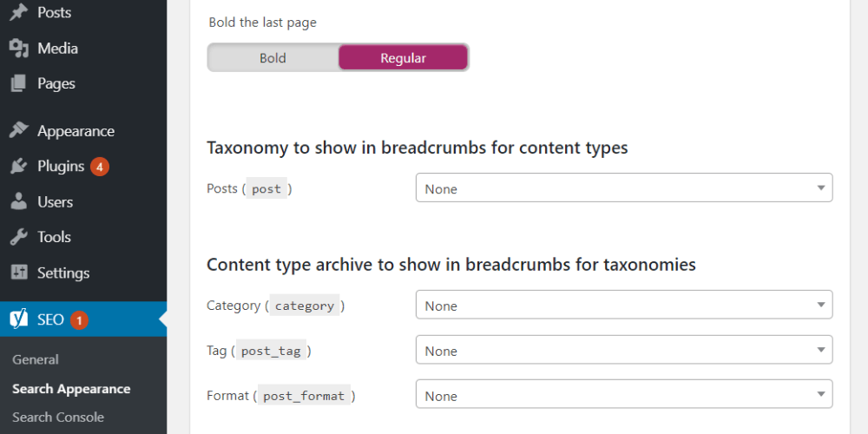
Task: Click the Plugins update count badge
Action: [100, 167]
